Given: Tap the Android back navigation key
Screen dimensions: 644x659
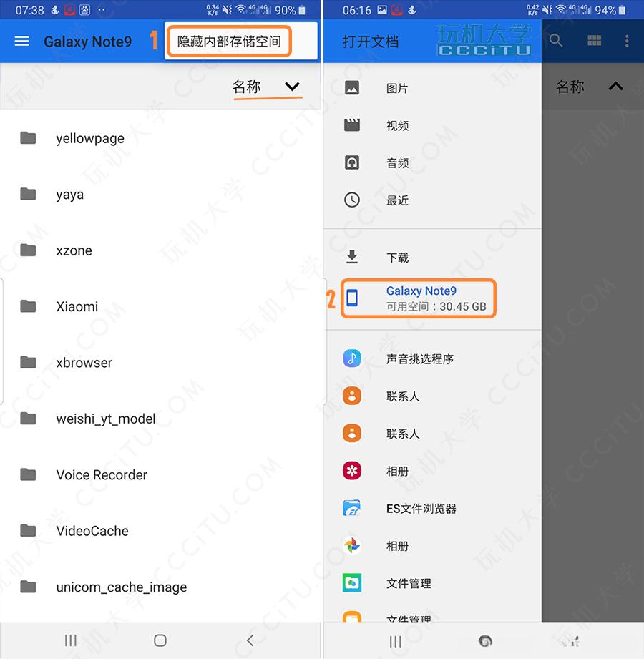Looking at the screenshot, I should click(250, 640).
